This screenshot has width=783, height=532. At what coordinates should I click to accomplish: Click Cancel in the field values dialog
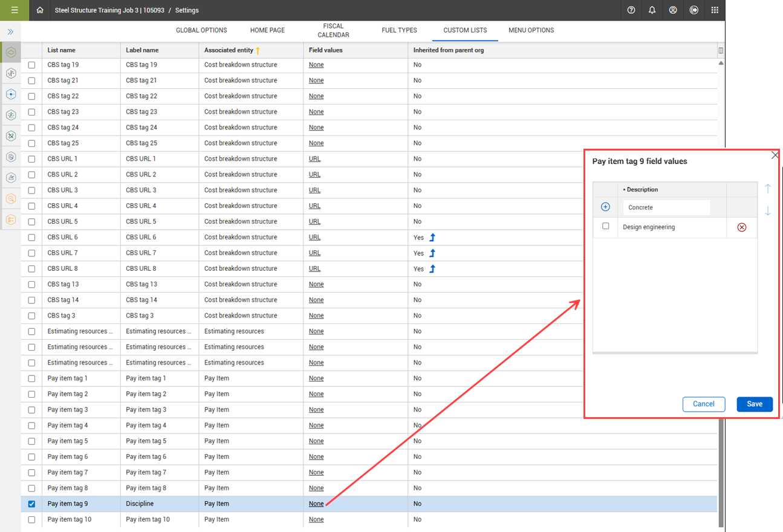[704, 404]
